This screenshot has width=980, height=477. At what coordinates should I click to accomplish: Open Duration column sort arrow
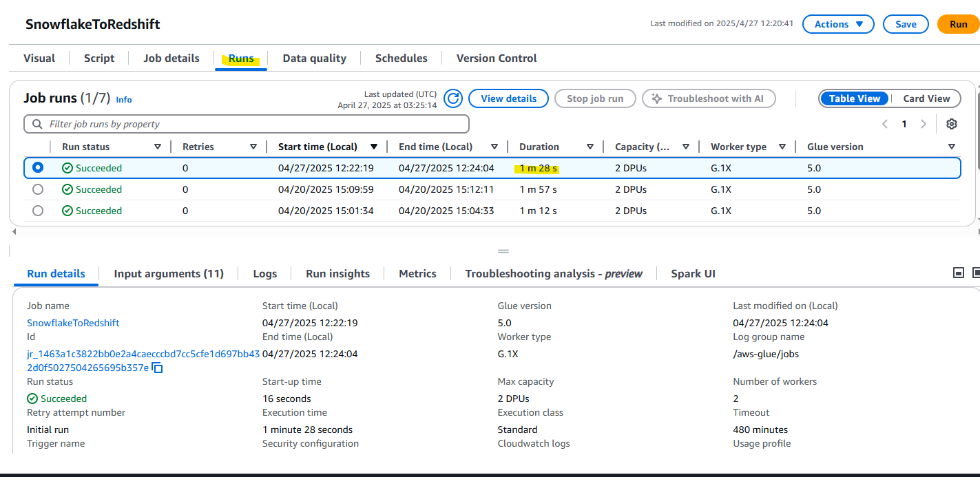click(590, 147)
